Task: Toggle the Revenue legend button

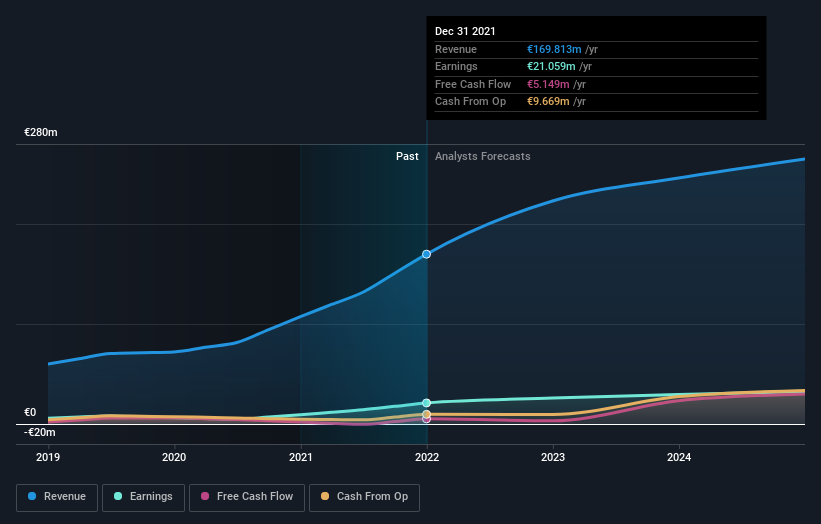Action: pos(57,497)
